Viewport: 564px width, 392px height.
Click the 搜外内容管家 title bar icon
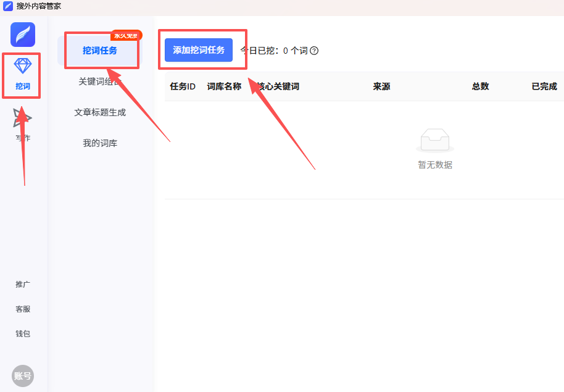coord(8,6)
